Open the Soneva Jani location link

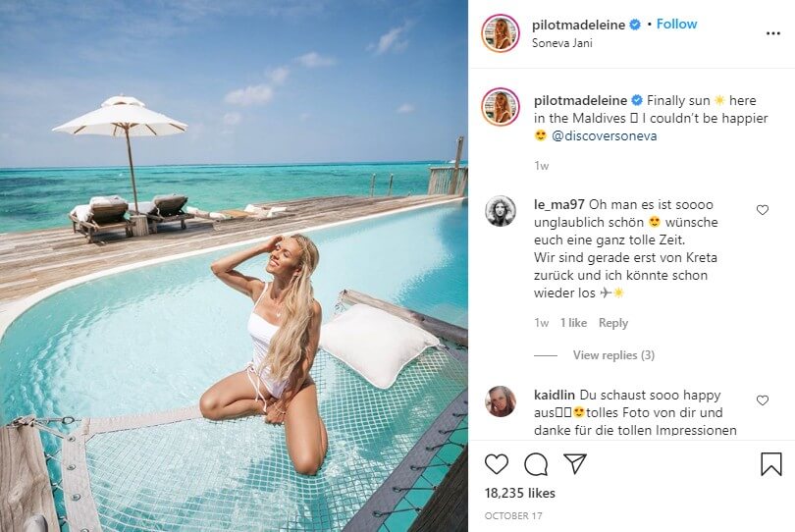(561, 43)
